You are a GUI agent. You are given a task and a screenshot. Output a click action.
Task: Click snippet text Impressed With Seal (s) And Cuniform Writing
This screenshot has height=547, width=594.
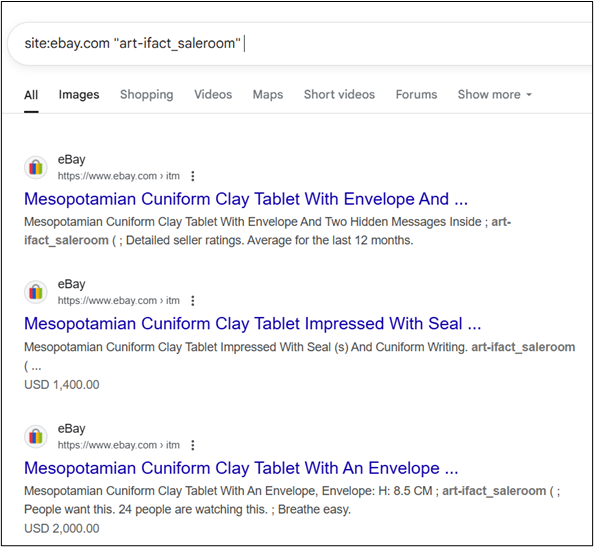click(x=343, y=347)
